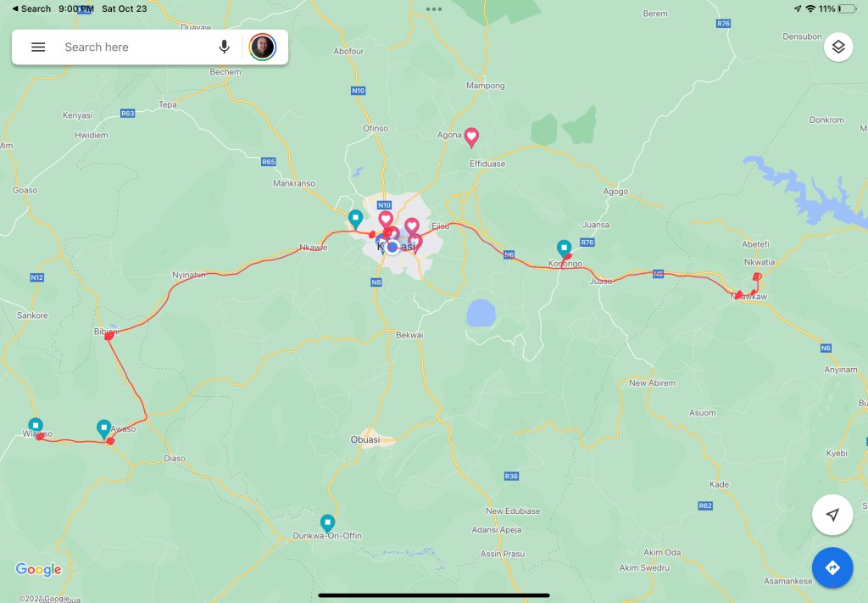868x603 pixels.
Task: Tap the red marker at Bibiani
Action: point(109,336)
